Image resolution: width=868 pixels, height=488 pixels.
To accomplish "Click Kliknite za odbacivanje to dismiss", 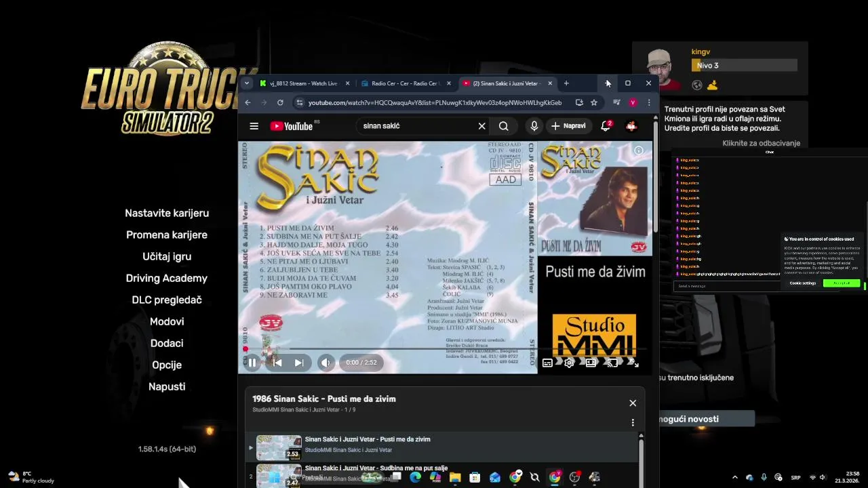I will (761, 143).
